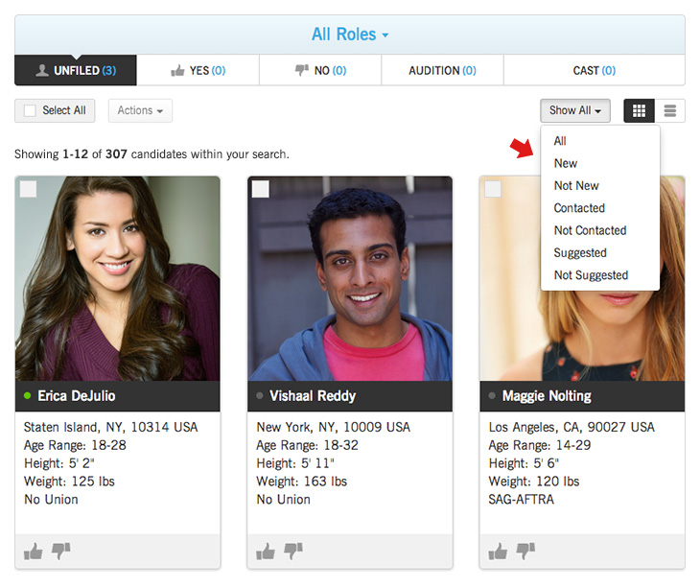Thumbs up Vishaal Reddy's card
700x588 pixels.
coord(266,552)
